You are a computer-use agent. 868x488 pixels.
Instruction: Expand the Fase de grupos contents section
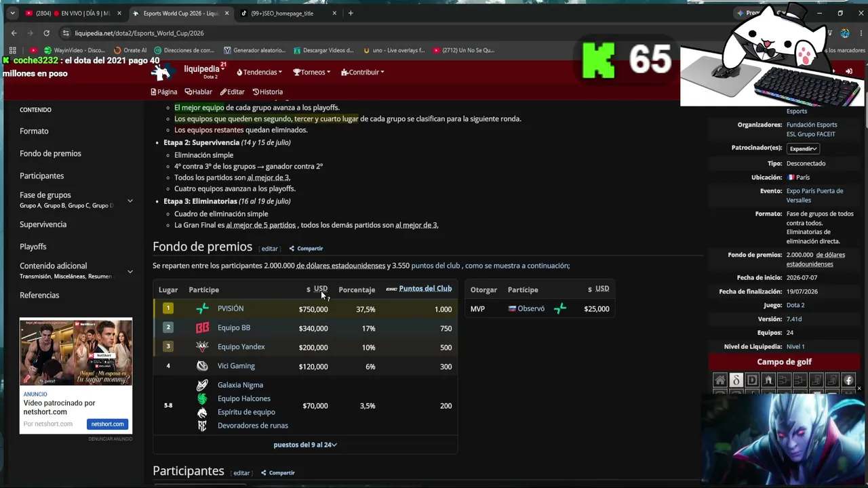click(130, 200)
